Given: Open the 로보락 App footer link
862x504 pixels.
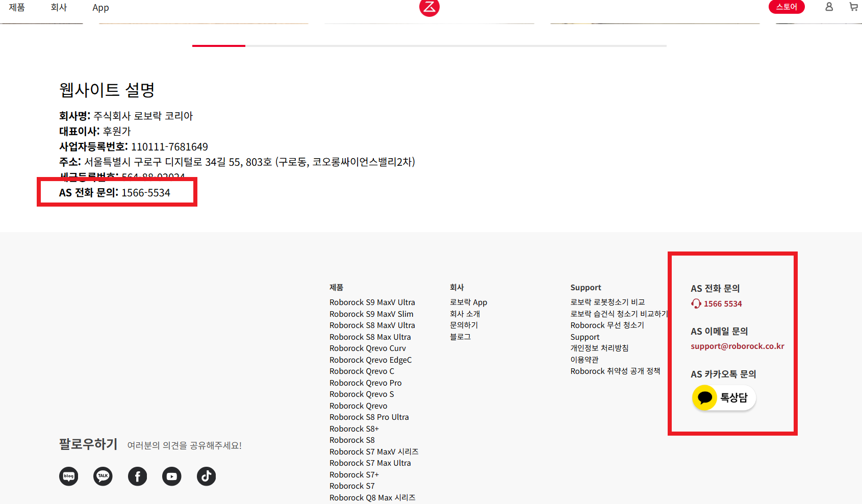Looking at the screenshot, I should (x=468, y=303).
